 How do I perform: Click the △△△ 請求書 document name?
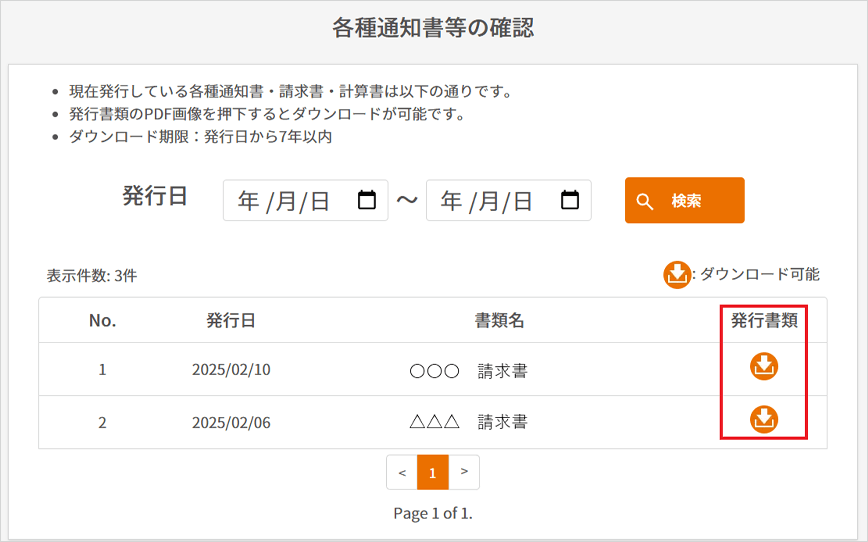[x=469, y=422]
